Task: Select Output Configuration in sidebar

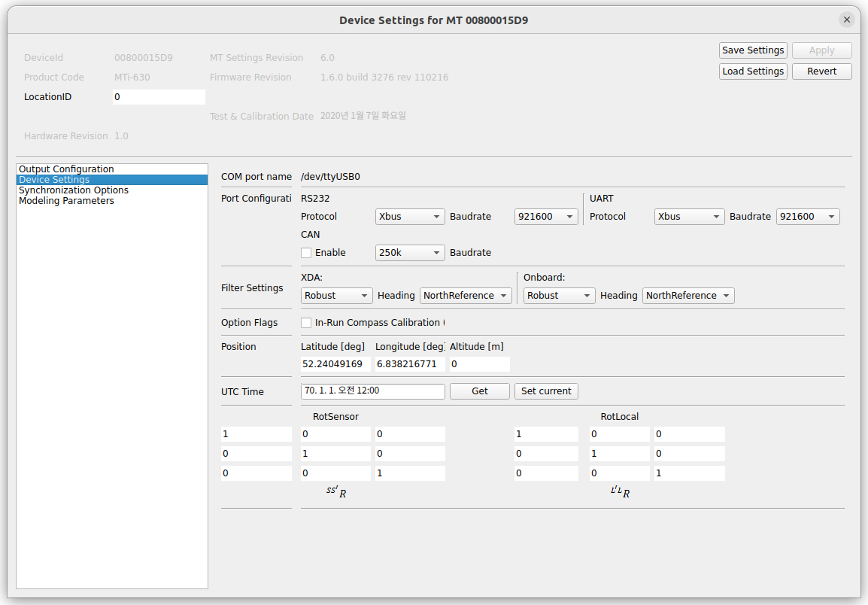Action: click(x=66, y=169)
